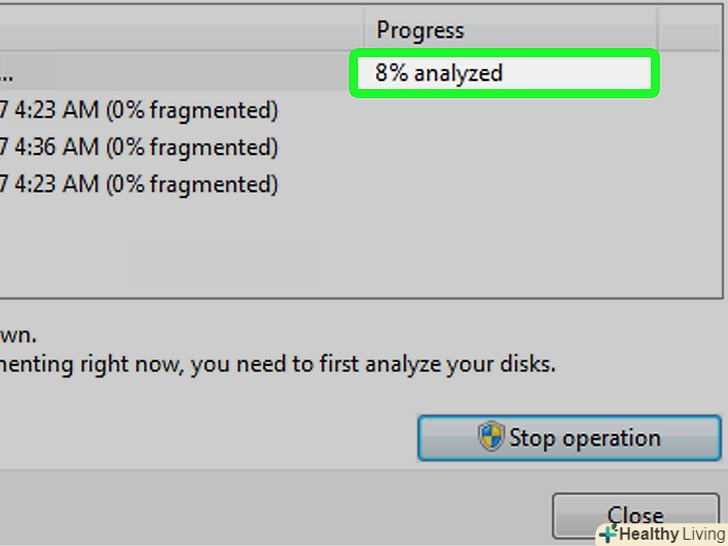The height and width of the screenshot is (546, 728).
Task: Click the divider left of Progress header
Action: (x=363, y=30)
